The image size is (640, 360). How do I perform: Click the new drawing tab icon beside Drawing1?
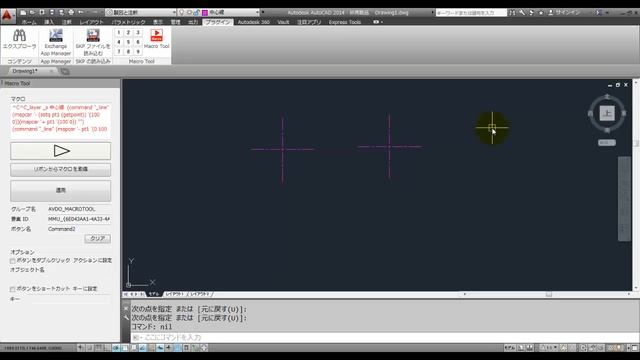[65, 71]
